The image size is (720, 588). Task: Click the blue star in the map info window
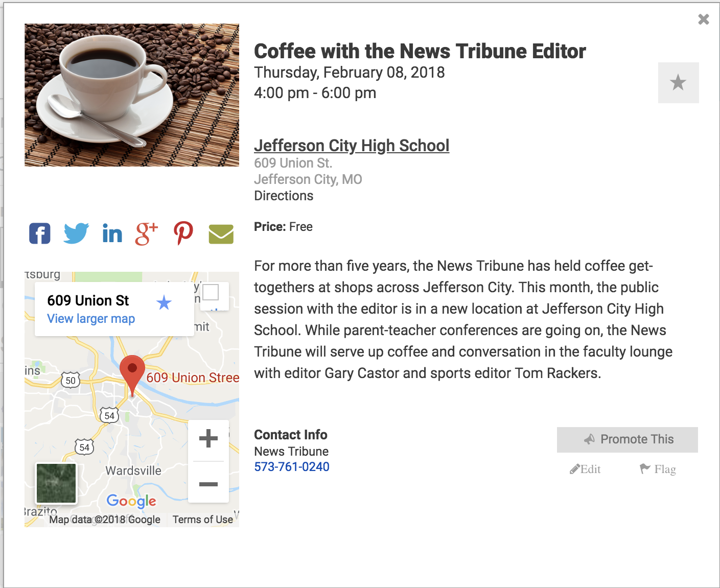click(164, 303)
